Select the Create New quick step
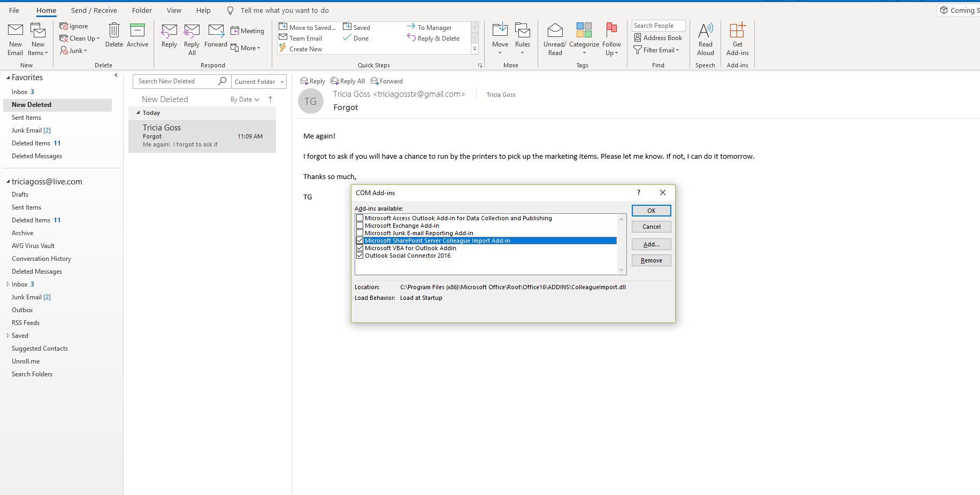The width and height of the screenshot is (980, 495). 301,49
